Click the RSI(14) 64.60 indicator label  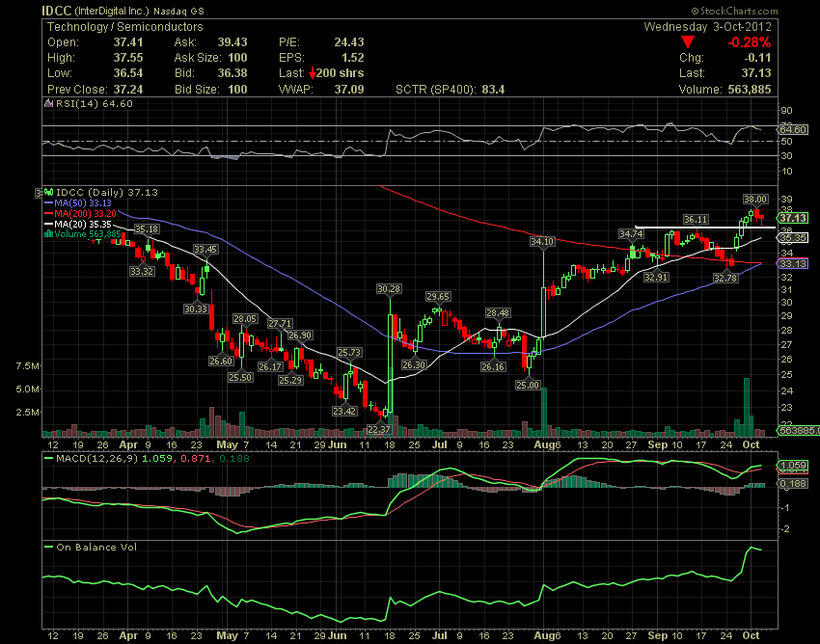pos(95,103)
